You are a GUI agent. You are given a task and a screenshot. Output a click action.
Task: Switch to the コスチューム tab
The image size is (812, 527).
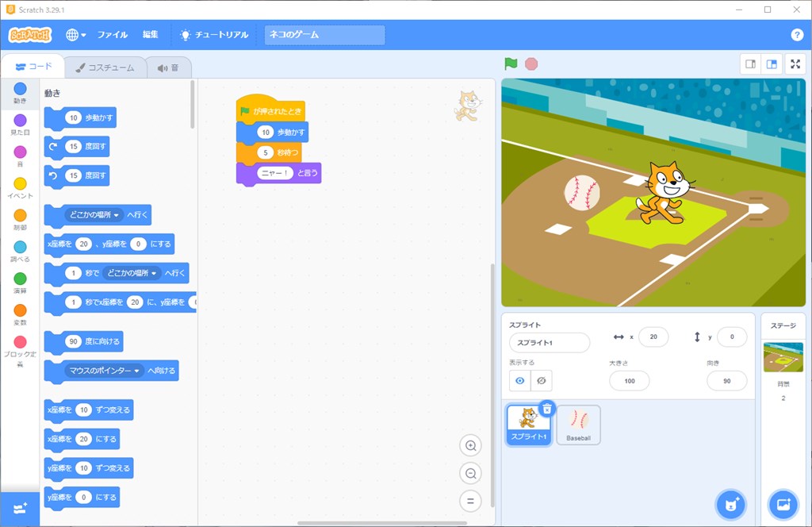105,68
